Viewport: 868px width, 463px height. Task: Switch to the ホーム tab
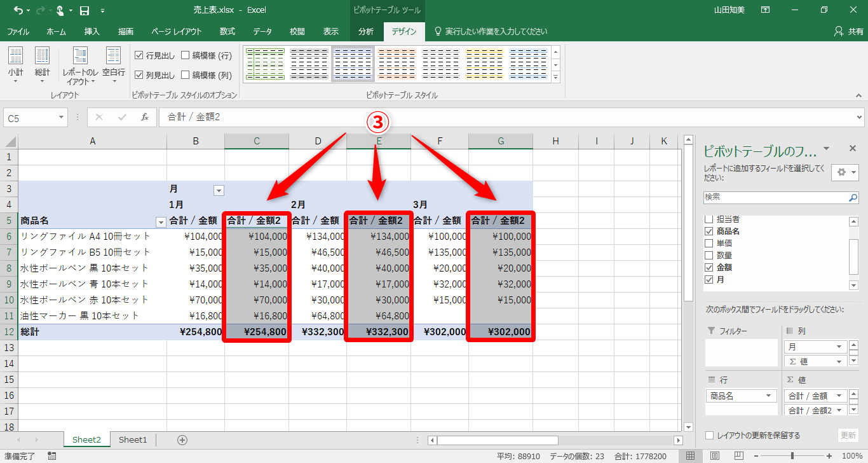click(57, 31)
